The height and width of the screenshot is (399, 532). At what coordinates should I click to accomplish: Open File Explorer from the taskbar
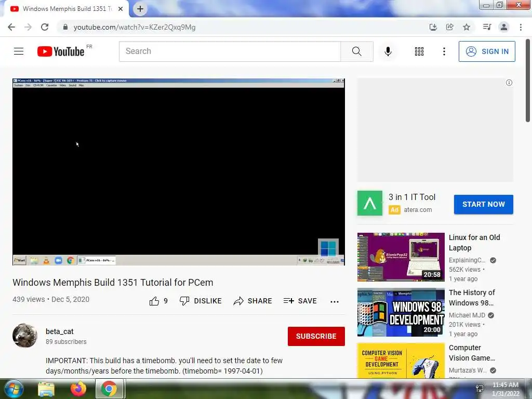(x=46, y=389)
